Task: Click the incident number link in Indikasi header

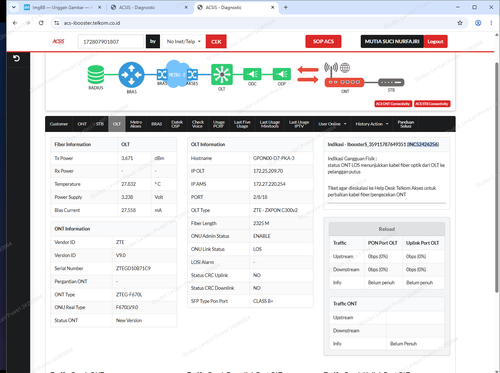Action: coord(423,144)
